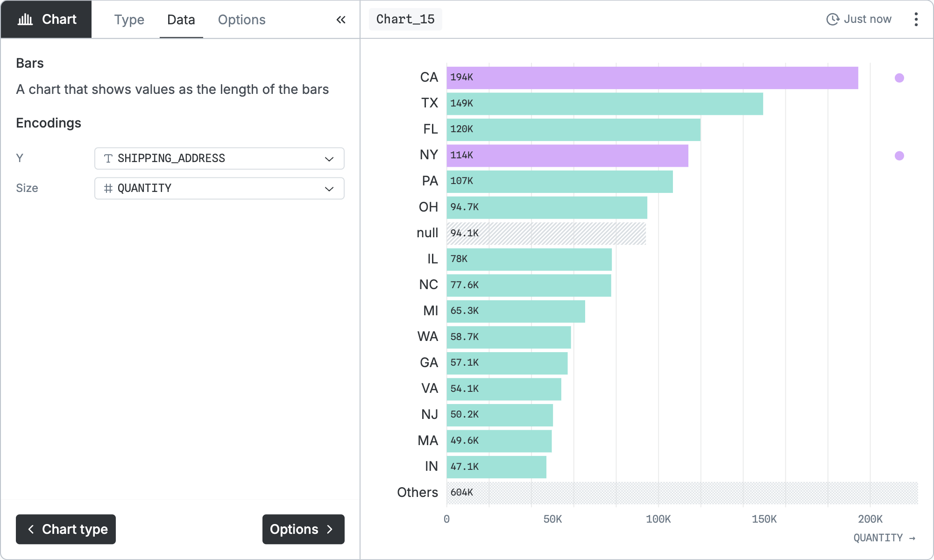Click the purple CA bar in chart

[x=652, y=78]
